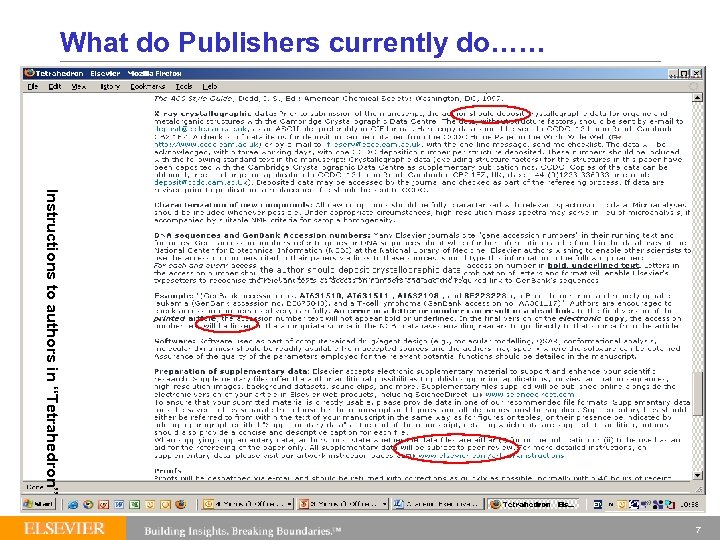Open the History menu
Viewport: 720px width, 540px height.
(110, 86)
